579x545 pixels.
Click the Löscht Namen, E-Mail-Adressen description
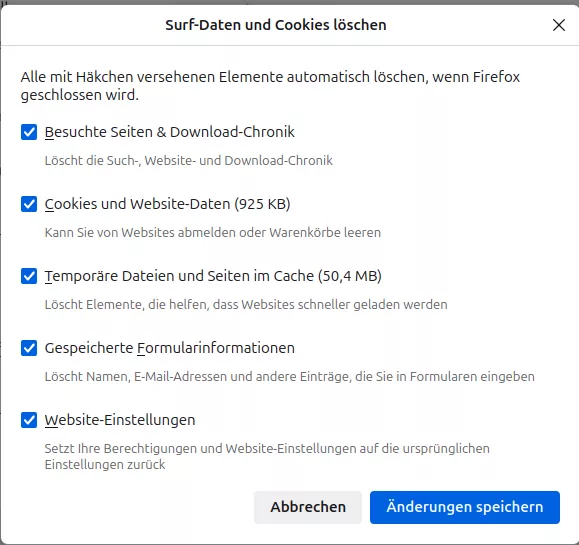coord(289,377)
